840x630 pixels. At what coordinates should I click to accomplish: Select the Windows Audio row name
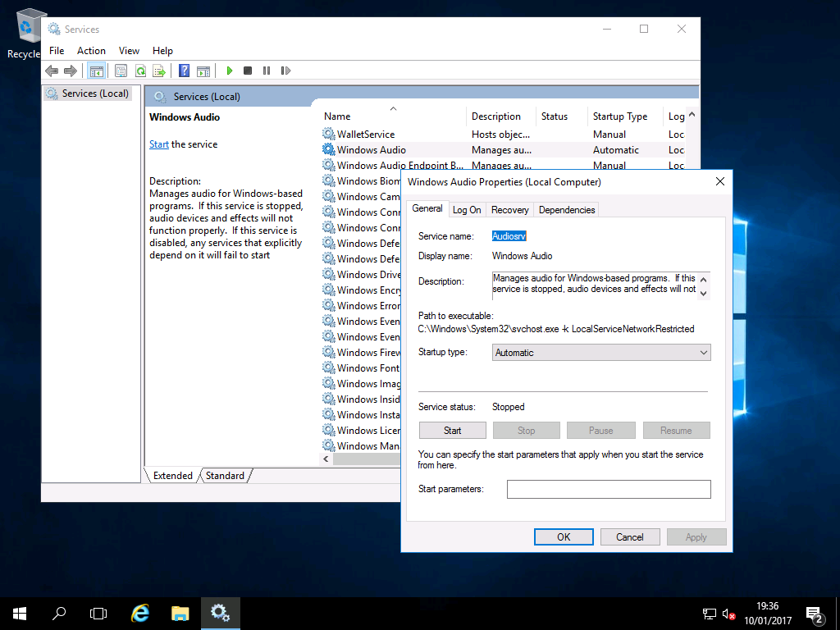pos(372,150)
